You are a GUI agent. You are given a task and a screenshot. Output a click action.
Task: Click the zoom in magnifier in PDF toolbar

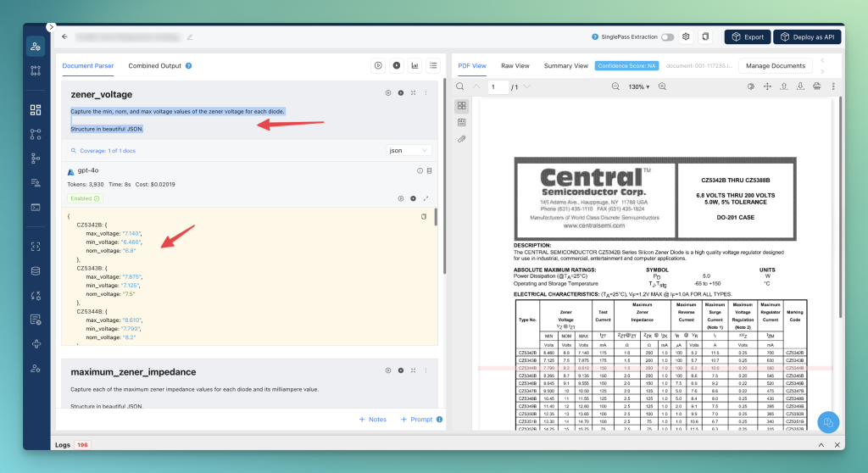662,86
